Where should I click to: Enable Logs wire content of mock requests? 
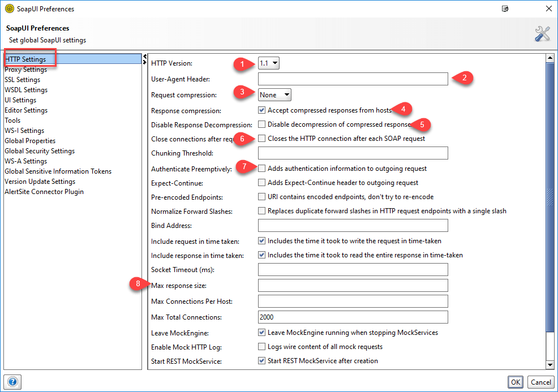(262, 346)
